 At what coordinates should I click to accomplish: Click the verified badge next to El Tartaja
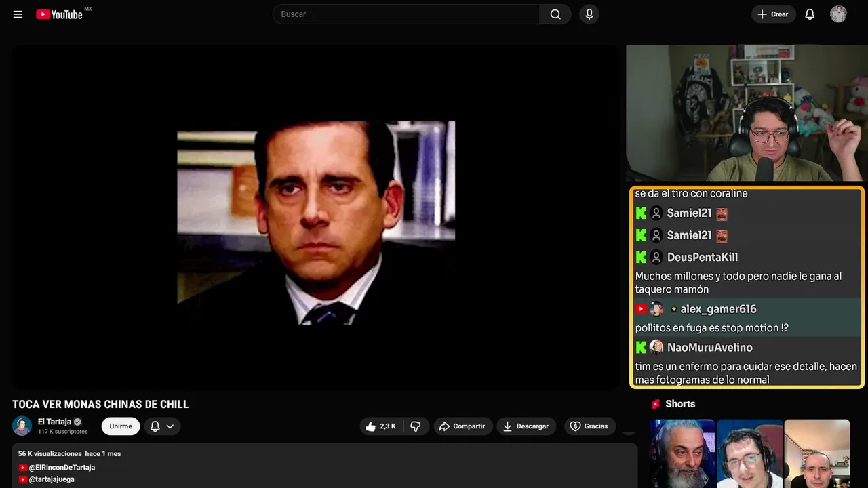(77, 422)
